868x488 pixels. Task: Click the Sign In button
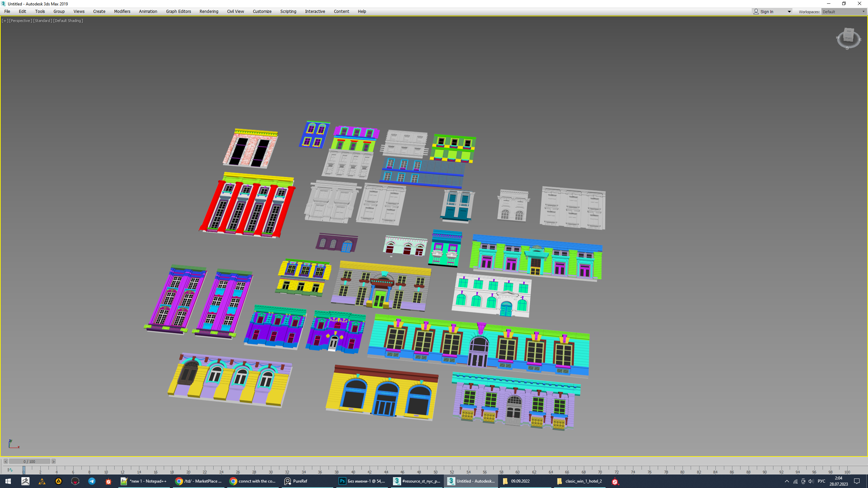tap(767, 12)
